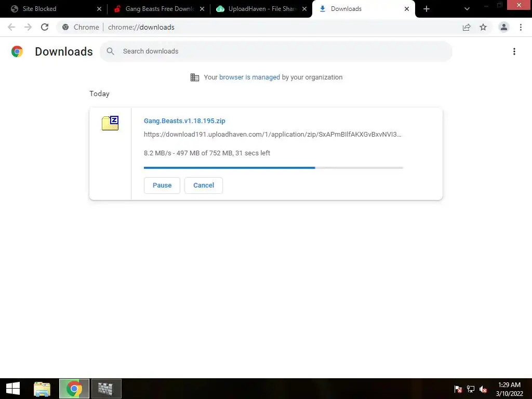Click the Action Center flag tray icon
The image size is (532, 399).
coord(458,389)
